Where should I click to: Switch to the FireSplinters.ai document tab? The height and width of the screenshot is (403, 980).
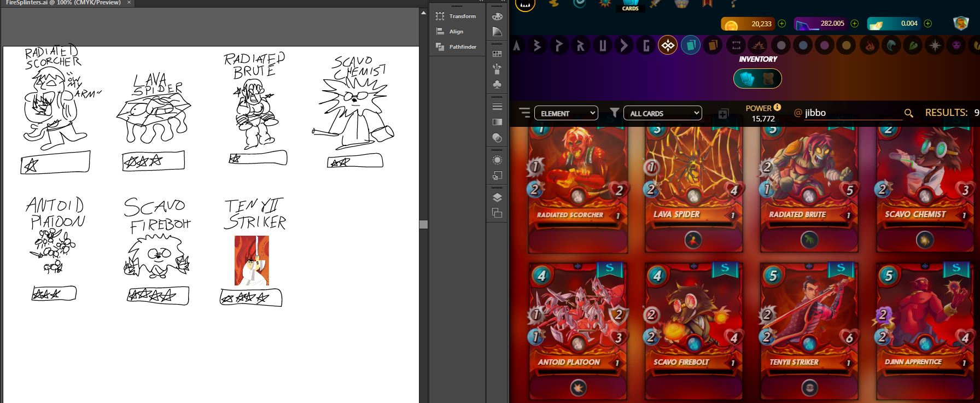click(63, 3)
